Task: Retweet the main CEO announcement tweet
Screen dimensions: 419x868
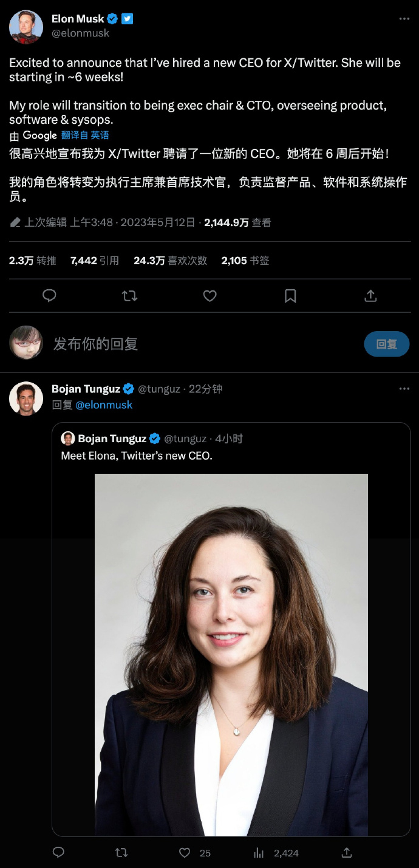Action: point(129,296)
